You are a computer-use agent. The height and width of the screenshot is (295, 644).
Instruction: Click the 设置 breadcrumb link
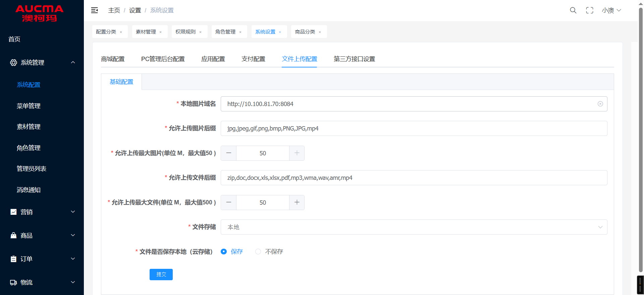(135, 10)
